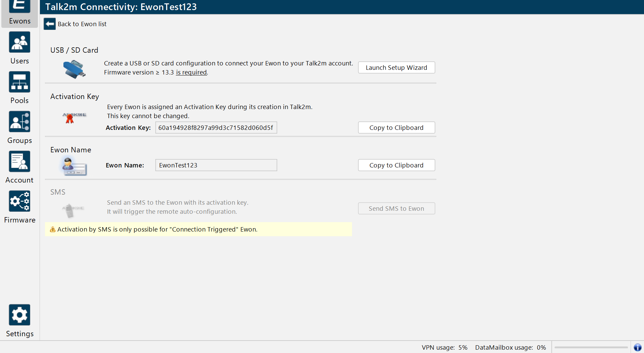Click the 'Firmware version ≥ 13.3' text
The width and height of the screenshot is (644, 353).
tap(139, 72)
